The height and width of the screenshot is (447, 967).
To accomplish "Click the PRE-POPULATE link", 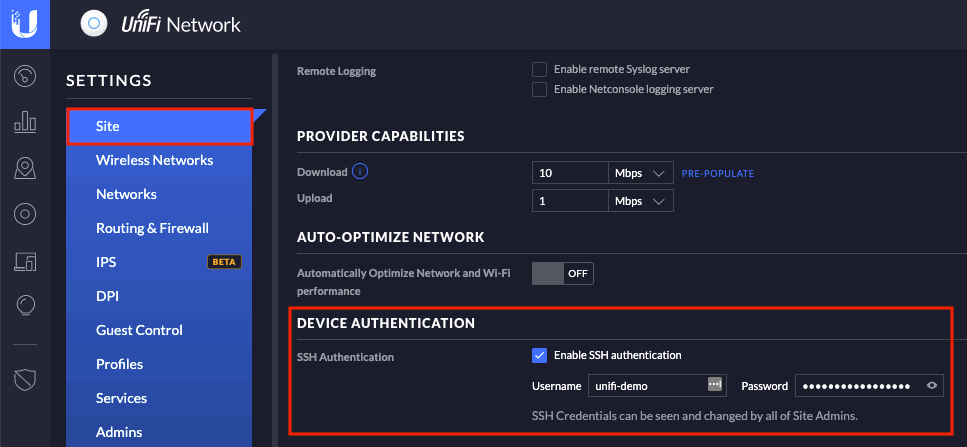I will 717,174.
